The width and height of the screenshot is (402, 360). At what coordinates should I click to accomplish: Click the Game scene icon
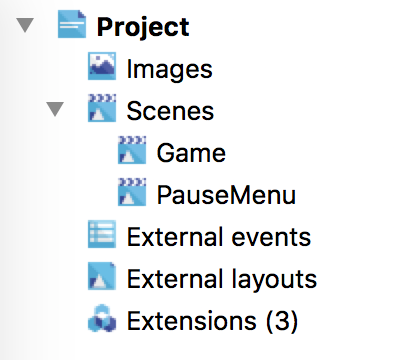132,150
